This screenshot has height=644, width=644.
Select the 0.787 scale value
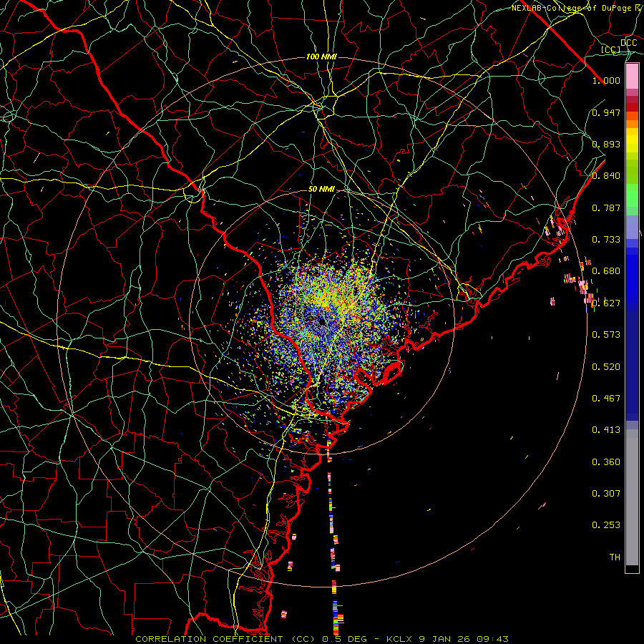click(606, 208)
